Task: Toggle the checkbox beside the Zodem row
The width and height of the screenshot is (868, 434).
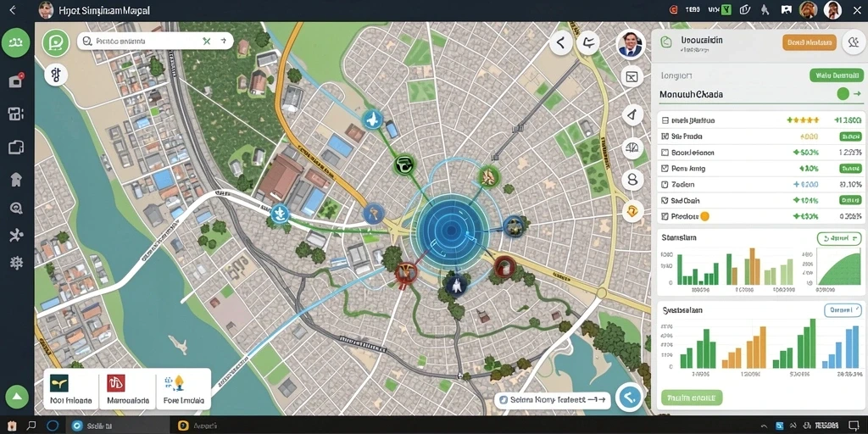Action: [665, 184]
